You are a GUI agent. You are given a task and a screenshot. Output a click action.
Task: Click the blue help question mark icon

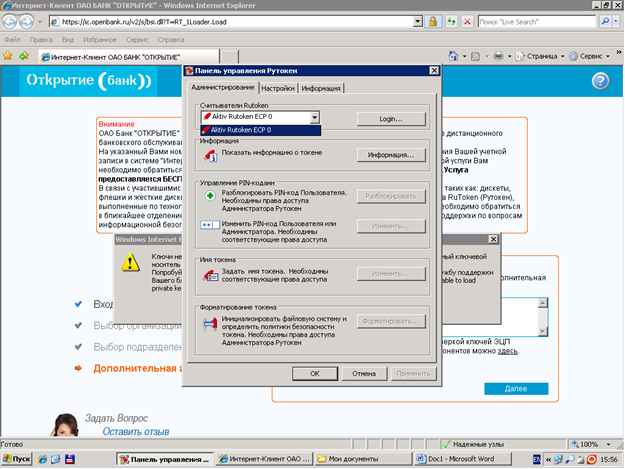(600, 82)
